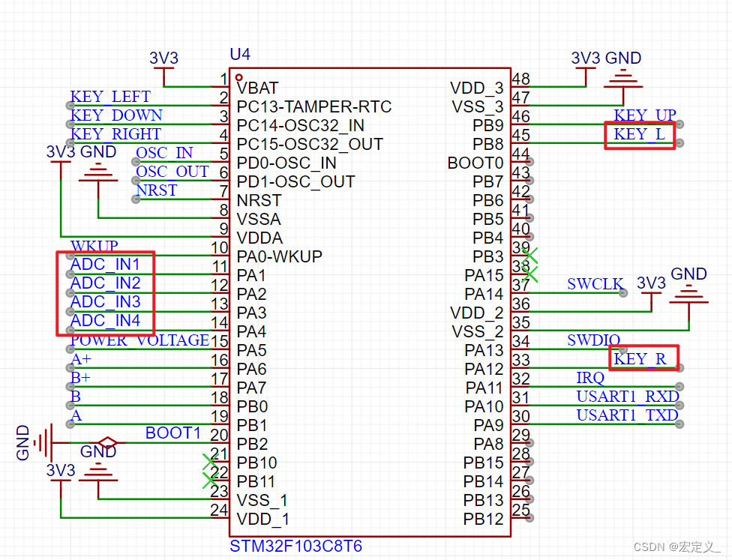Select the PB12 pin name
732x560 pixels.
coord(483,519)
